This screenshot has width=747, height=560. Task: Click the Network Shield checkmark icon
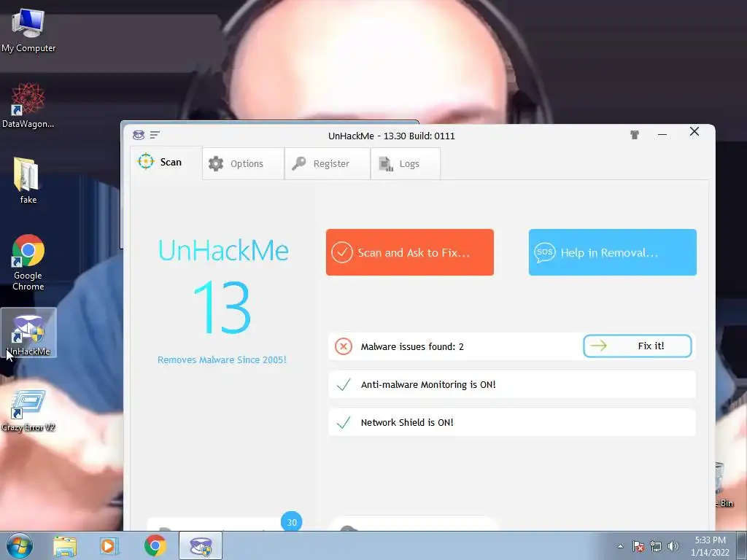pos(344,422)
